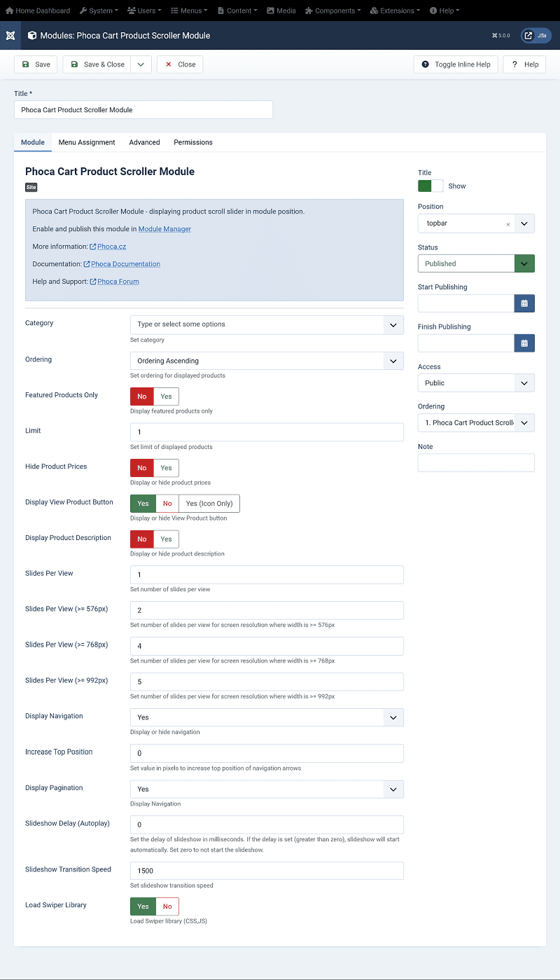Switch to the Menu Assignment tab
The width and height of the screenshot is (560, 980).
(x=87, y=142)
